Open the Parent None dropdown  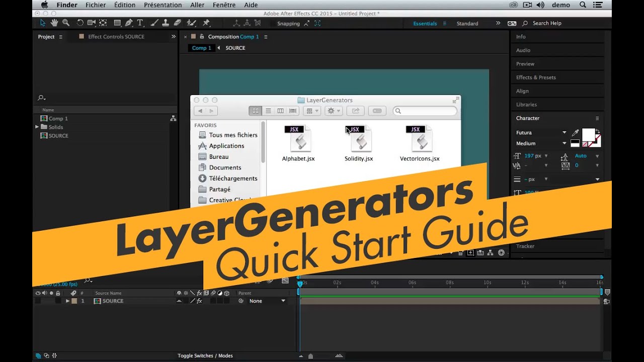coord(268,301)
